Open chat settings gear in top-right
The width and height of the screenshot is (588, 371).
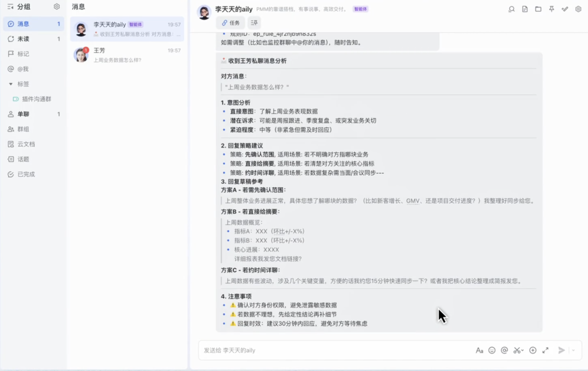[x=578, y=9]
